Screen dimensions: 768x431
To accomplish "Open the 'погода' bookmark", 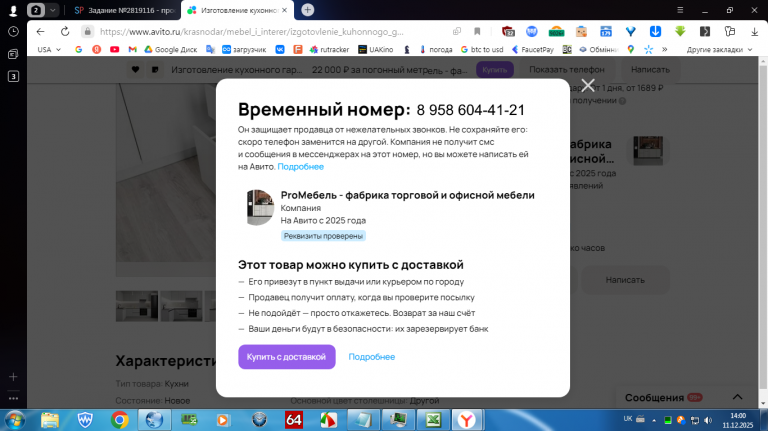I will 436,49.
